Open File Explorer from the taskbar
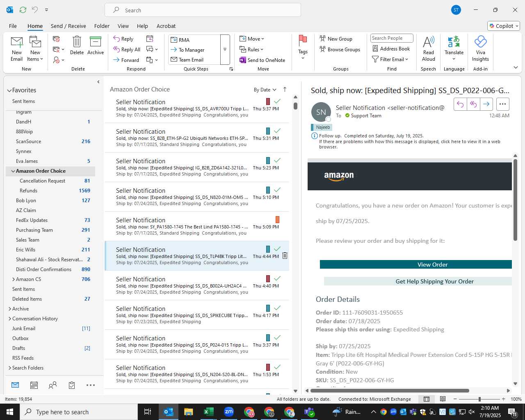This screenshot has width=525, height=420. pos(188,412)
